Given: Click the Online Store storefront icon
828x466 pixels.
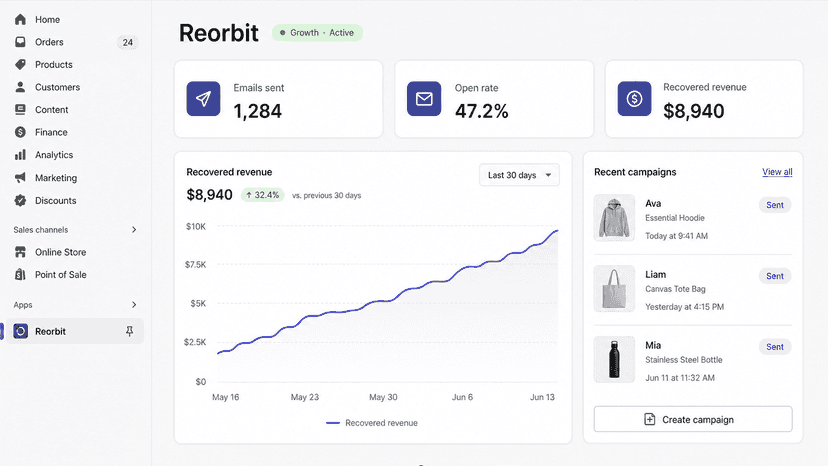Looking at the screenshot, I should (x=20, y=252).
